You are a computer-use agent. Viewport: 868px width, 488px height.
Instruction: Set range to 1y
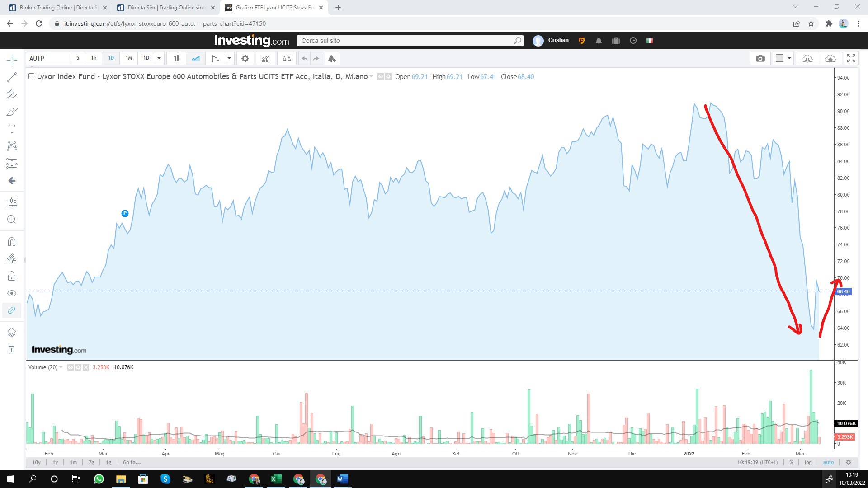(55, 462)
